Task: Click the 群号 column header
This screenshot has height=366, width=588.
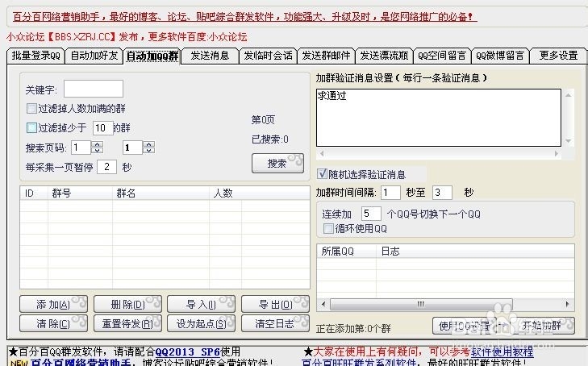Action: [61, 193]
